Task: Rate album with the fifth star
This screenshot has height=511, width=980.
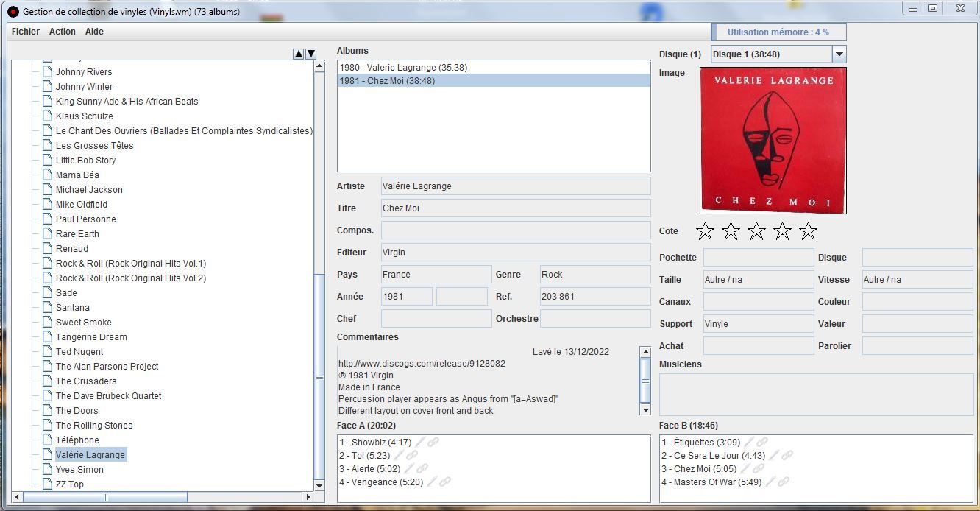Action: 808,231
